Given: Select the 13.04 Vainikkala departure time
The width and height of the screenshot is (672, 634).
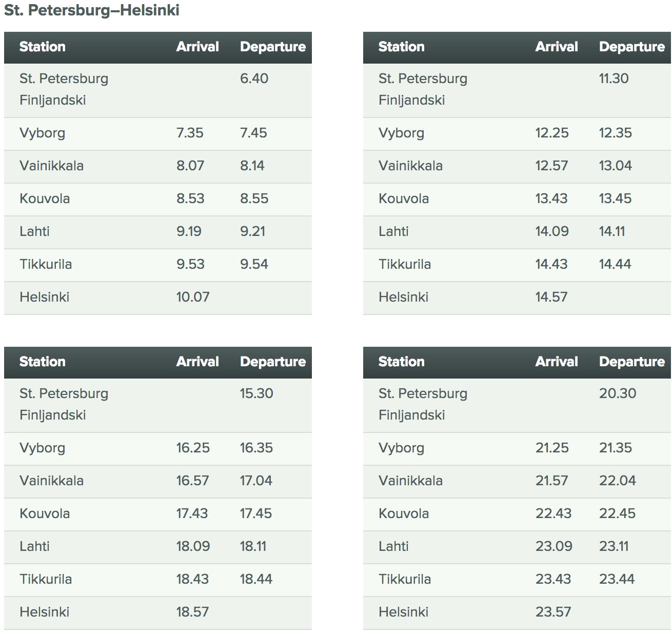Looking at the screenshot, I should pos(615,166).
